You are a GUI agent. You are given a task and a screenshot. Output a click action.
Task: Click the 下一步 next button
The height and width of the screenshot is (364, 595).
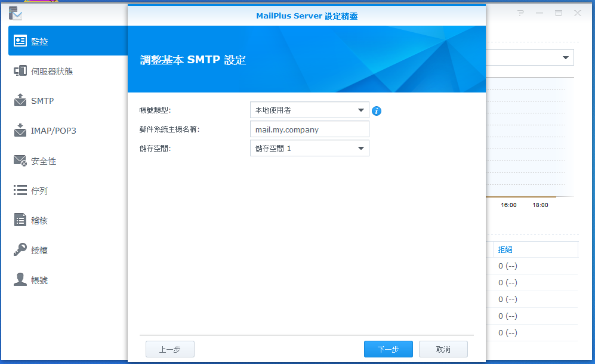pos(388,349)
